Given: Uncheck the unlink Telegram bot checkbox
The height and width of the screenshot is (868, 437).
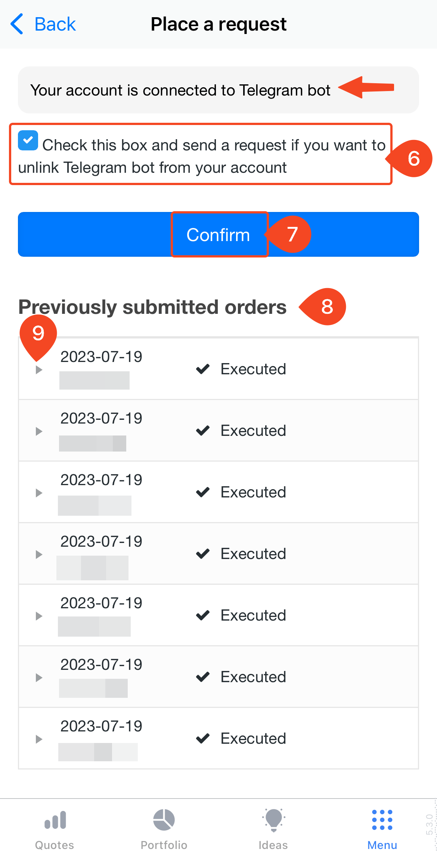Looking at the screenshot, I should pyautogui.click(x=28, y=140).
